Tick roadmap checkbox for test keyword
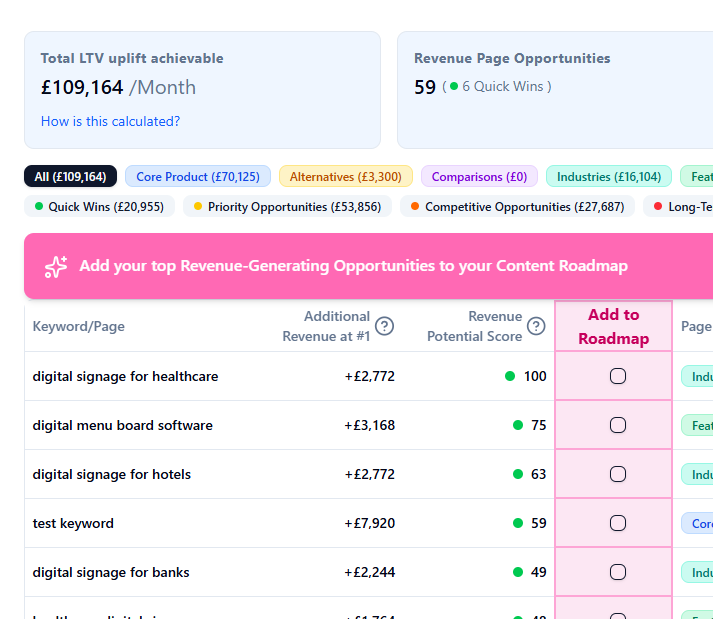Image resolution: width=713 pixels, height=619 pixels. 618,523
